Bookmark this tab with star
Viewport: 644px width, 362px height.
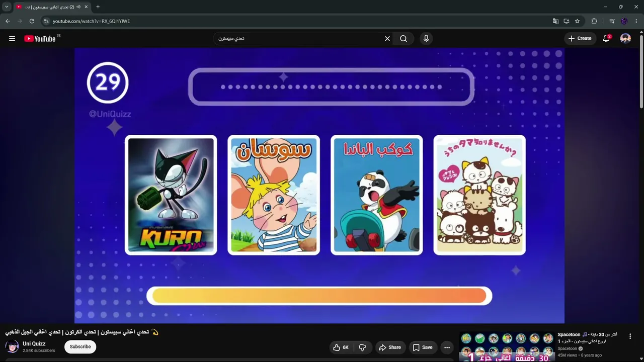[577, 21]
